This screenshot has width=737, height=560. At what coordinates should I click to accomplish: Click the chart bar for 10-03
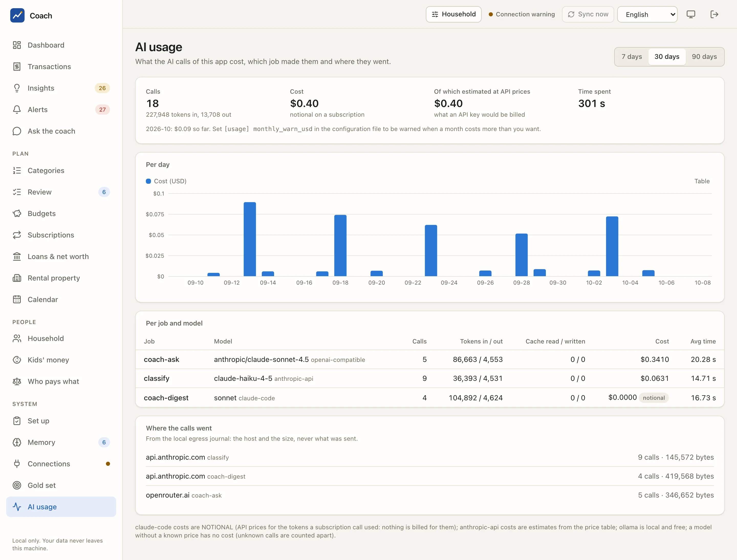[612, 246]
